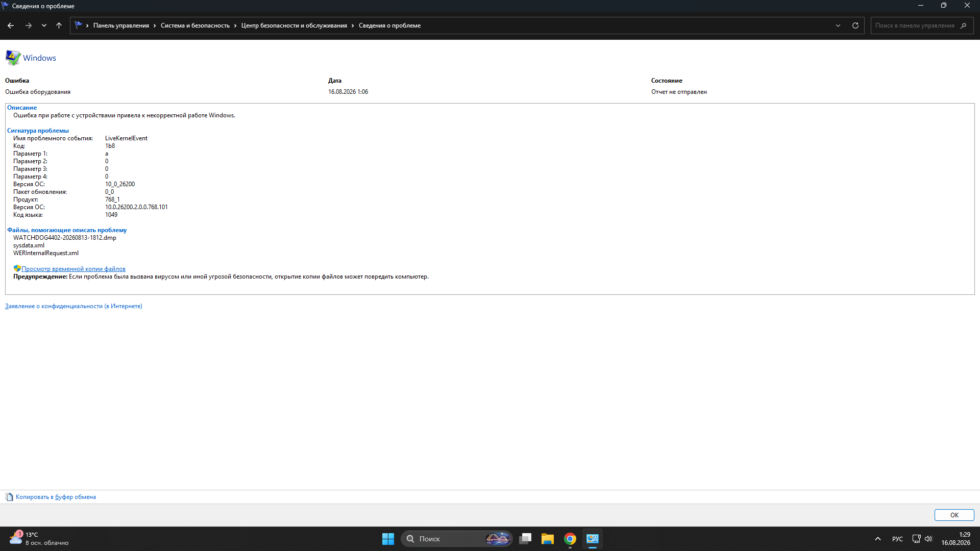Click the search magnifier in Control Panel
This screenshot has width=980, height=551.
click(963, 26)
